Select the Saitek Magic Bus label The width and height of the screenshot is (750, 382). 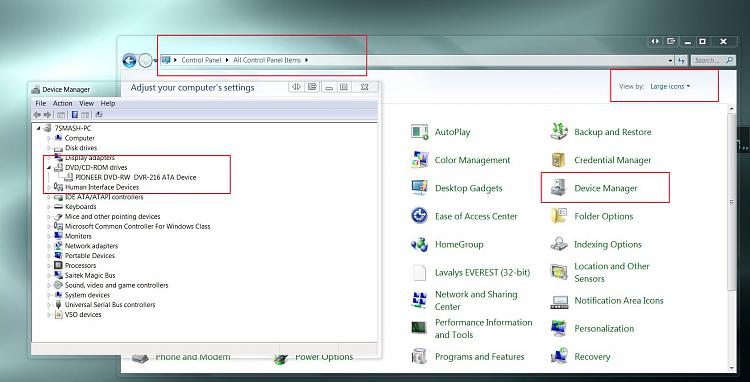[x=90, y=275]
